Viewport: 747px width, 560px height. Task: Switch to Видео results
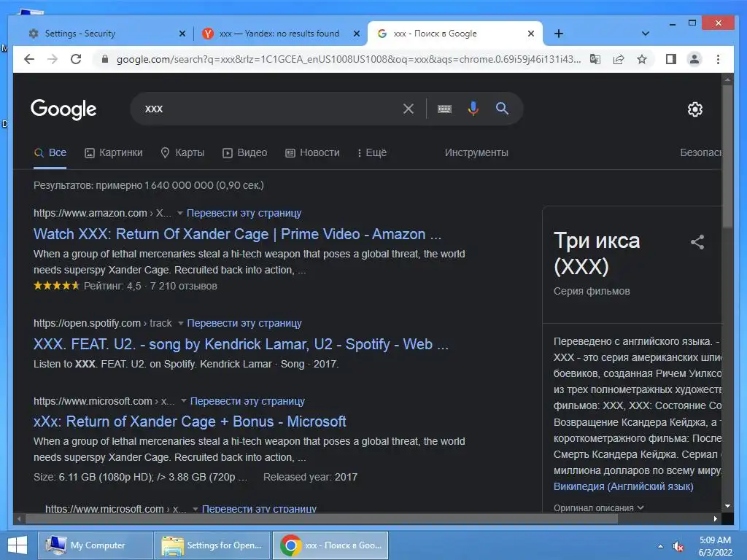(245, 153)
